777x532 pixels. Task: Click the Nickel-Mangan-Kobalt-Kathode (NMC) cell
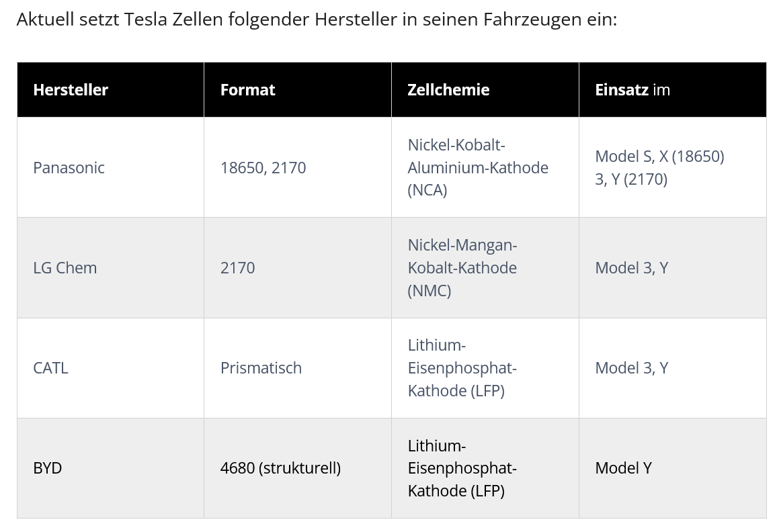click(462, 267)
